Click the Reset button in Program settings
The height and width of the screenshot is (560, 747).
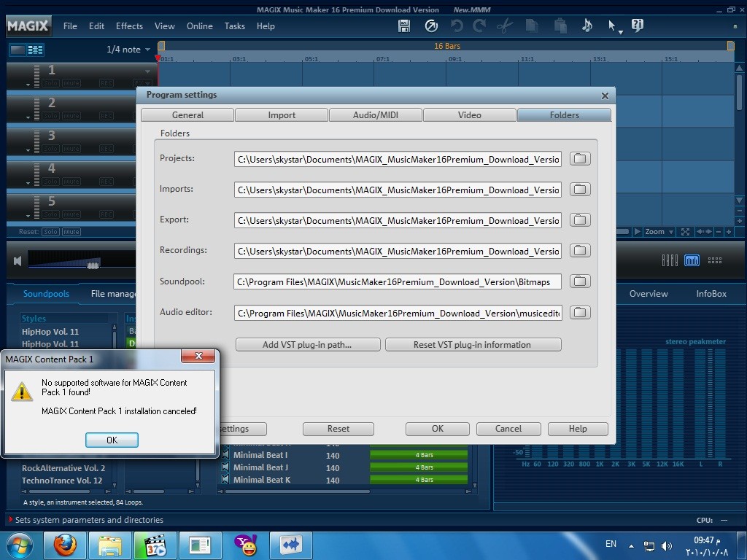tap(338, 429)
